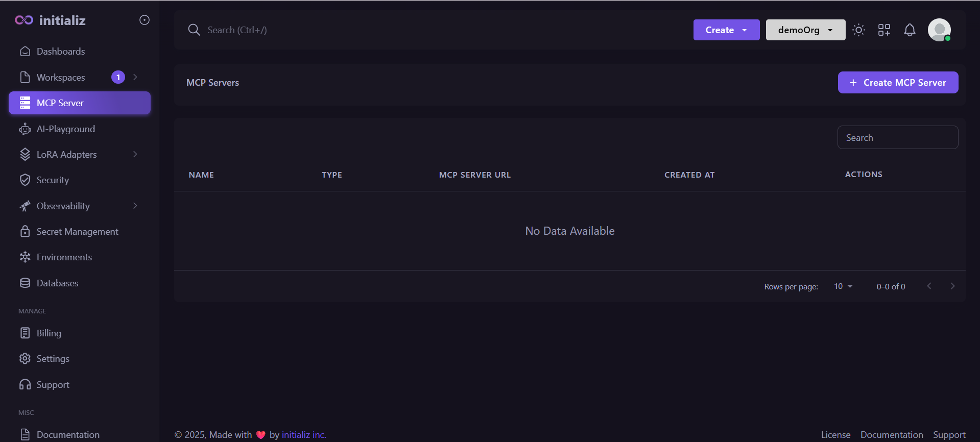Go to previous table page arrow

929,286
